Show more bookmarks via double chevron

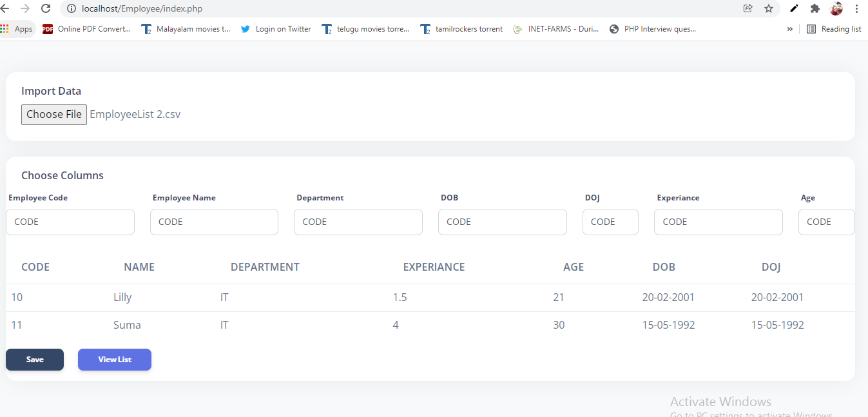click(x=790, y=29)
